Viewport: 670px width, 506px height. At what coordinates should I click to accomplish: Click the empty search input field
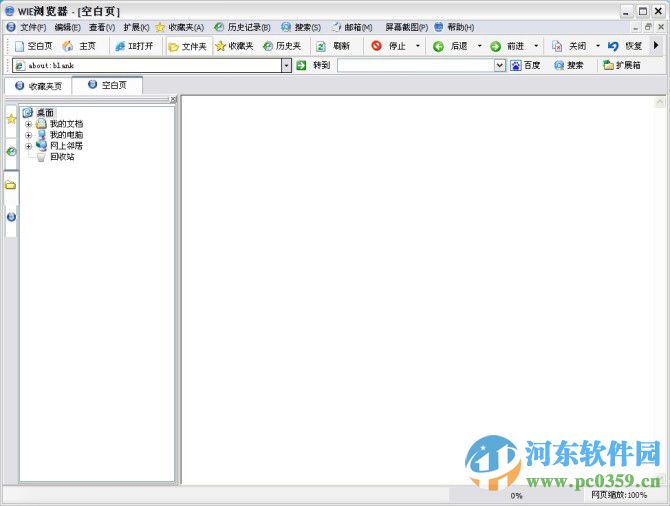[416, 65]
